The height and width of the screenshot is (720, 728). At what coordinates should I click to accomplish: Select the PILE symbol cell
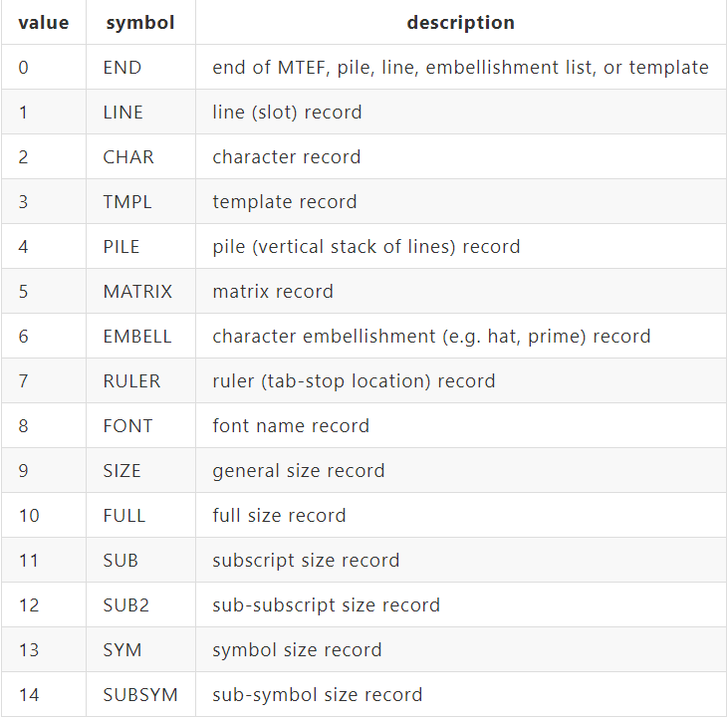[x=123, y=247]
